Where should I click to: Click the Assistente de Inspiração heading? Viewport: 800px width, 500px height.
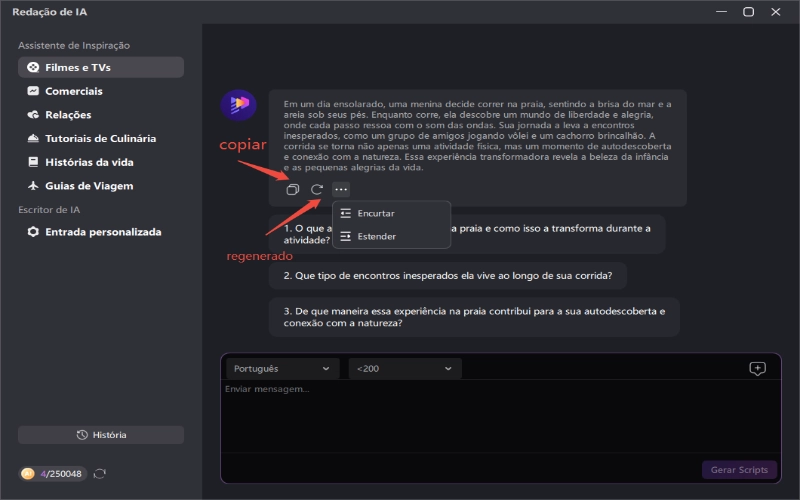pyautogui.click(x=74, y=45)
